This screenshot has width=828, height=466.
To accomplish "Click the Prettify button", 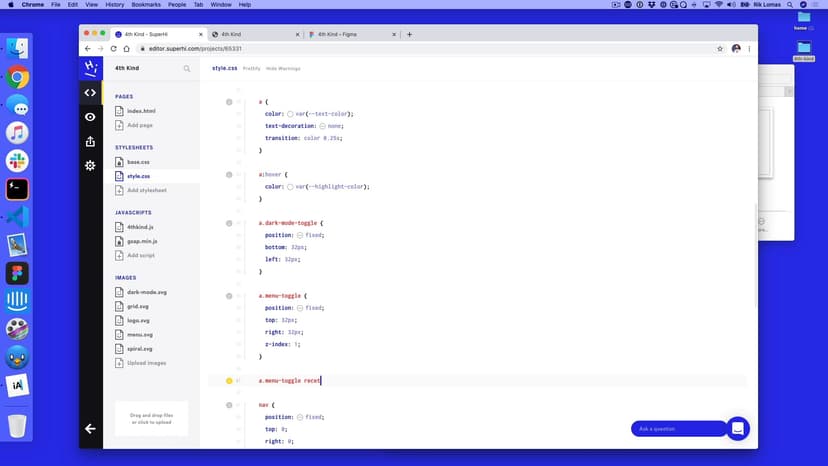I will point(251,68).
